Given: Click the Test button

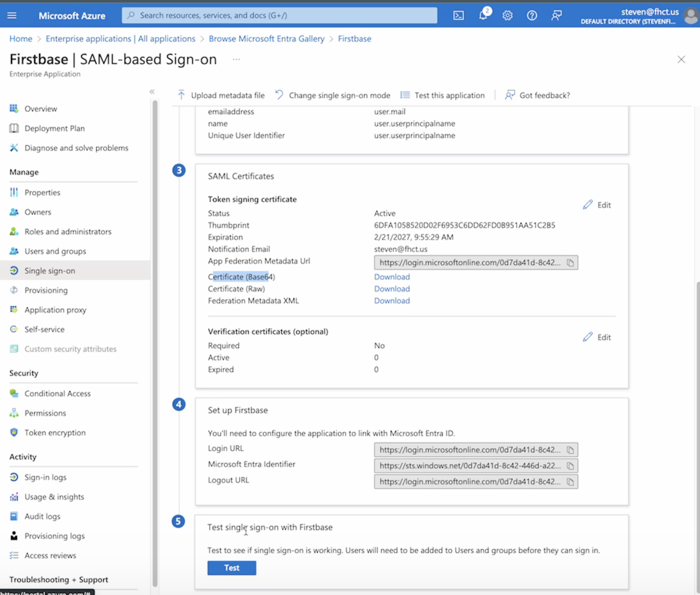Looking at the screenshot, I should tap(232, 568).
